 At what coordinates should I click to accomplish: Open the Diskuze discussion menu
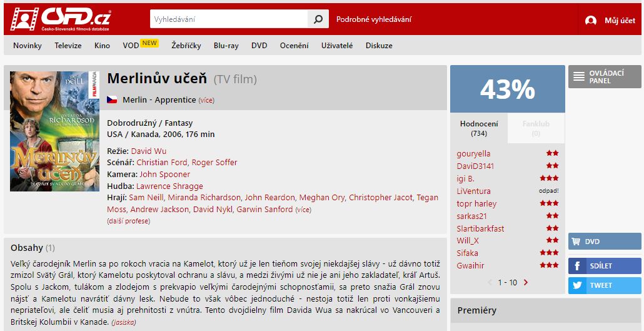click(379, 46)
